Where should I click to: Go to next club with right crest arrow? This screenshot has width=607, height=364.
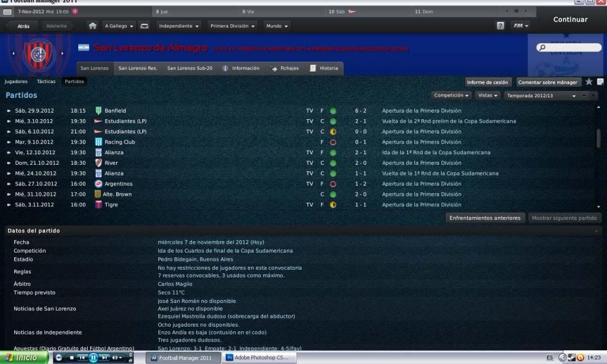click(x=62, y=53)
